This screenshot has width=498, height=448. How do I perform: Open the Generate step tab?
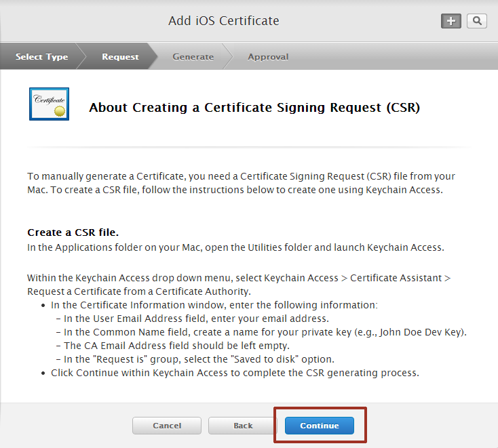[x=193, y=57]
